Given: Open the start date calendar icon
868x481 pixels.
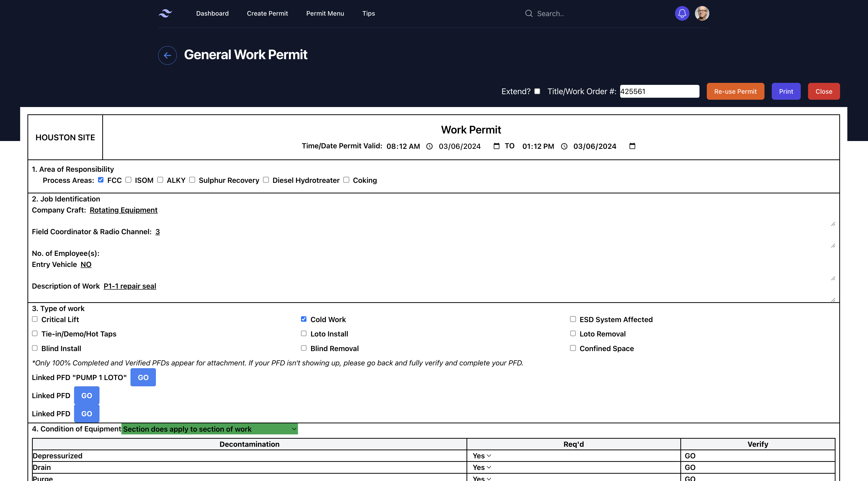Looking at the screenshot, I should 496,146.
